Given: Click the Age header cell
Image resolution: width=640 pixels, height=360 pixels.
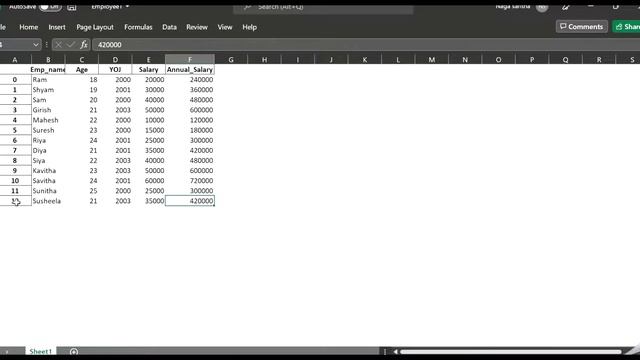Looking at the screenshot, I should 82,69.
